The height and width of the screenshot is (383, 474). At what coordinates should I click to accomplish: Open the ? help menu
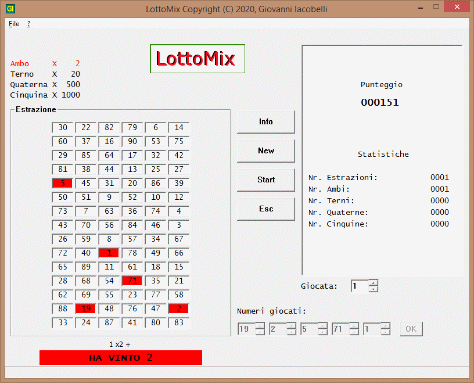tap(29, 24)
